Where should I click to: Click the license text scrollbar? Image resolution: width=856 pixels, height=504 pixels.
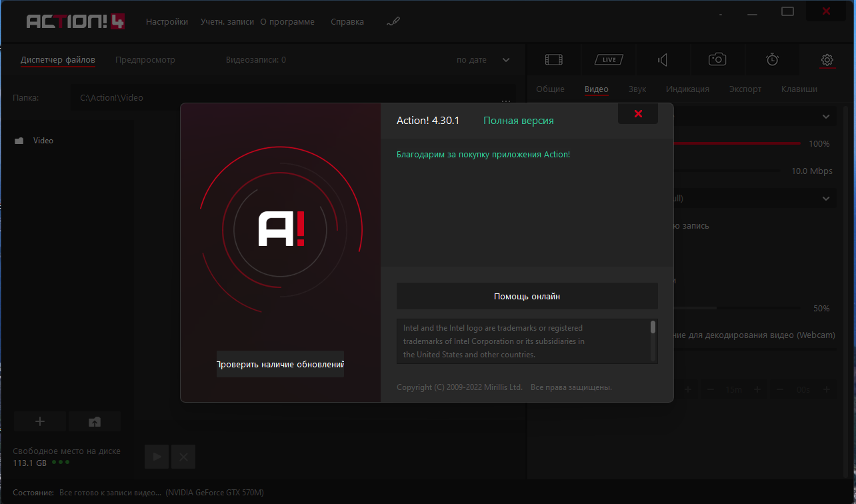(x=653, y=327)
